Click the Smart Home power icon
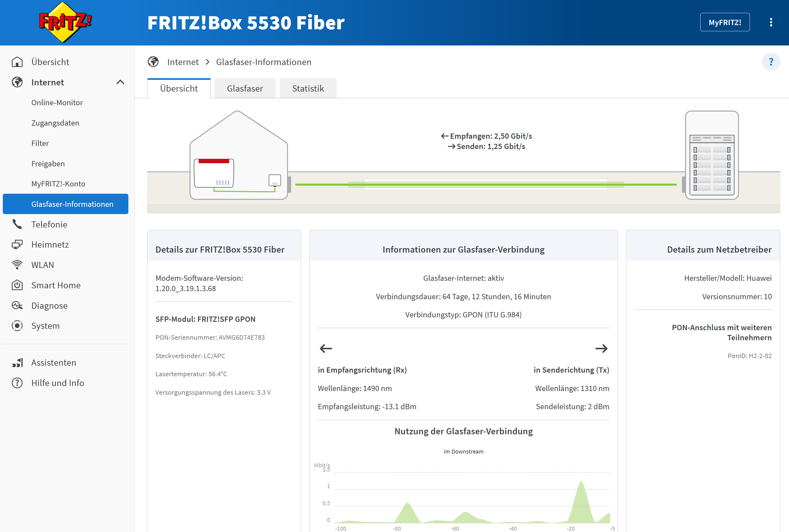789x532 pixels. [17, 285]
